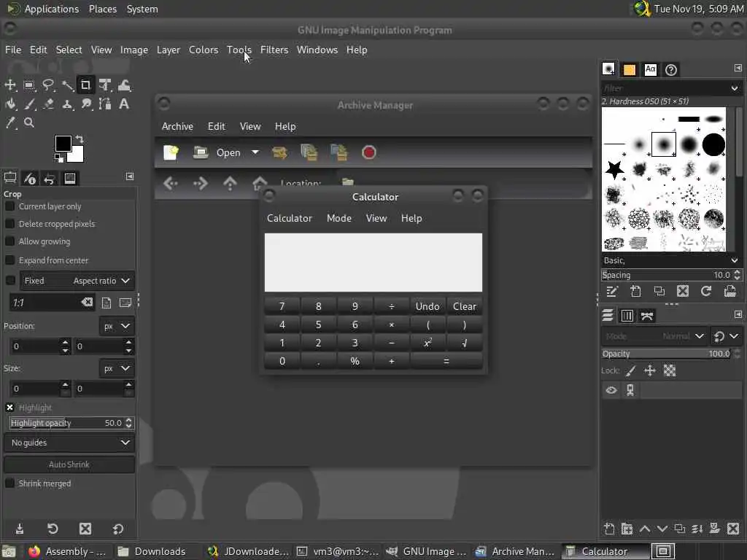Select the Move tool in GIMP toolbox
The image size is (747, 560).
(x=10, y=85)
